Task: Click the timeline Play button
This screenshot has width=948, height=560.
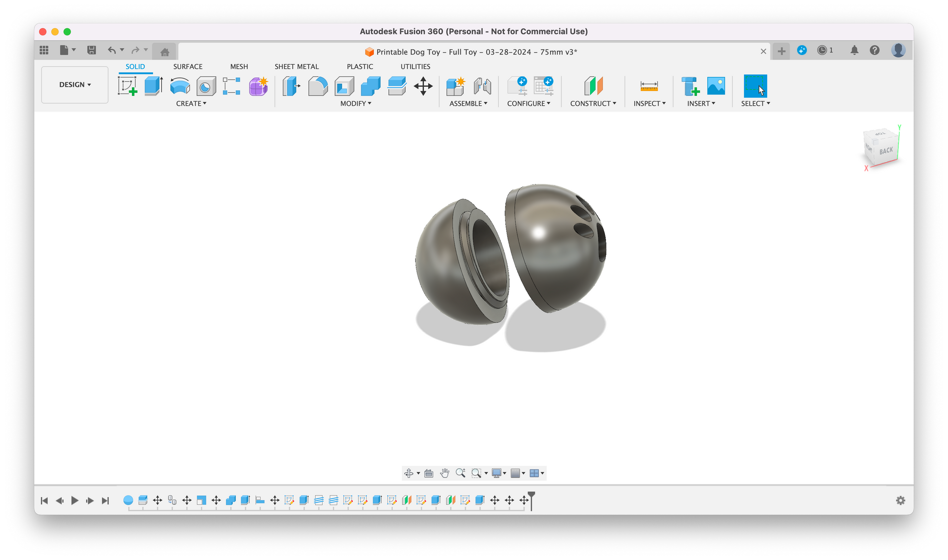Action: [75, 501]
